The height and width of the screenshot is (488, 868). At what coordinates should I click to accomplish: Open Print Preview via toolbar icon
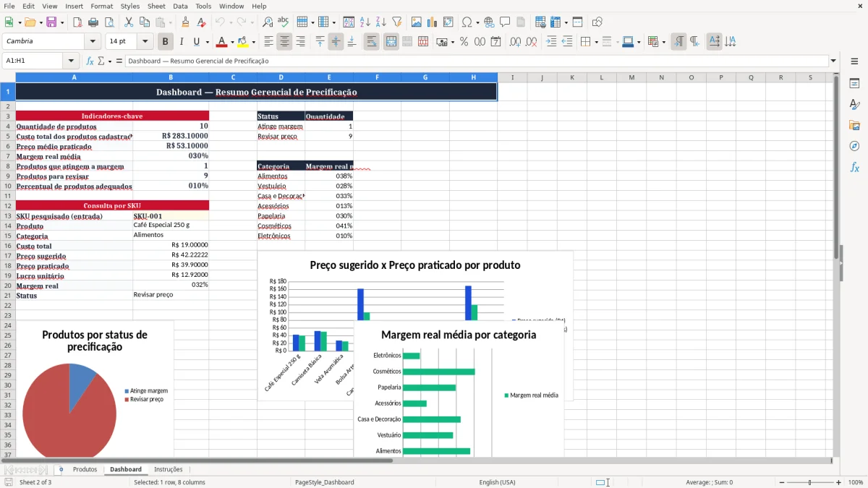pos(109,22)
